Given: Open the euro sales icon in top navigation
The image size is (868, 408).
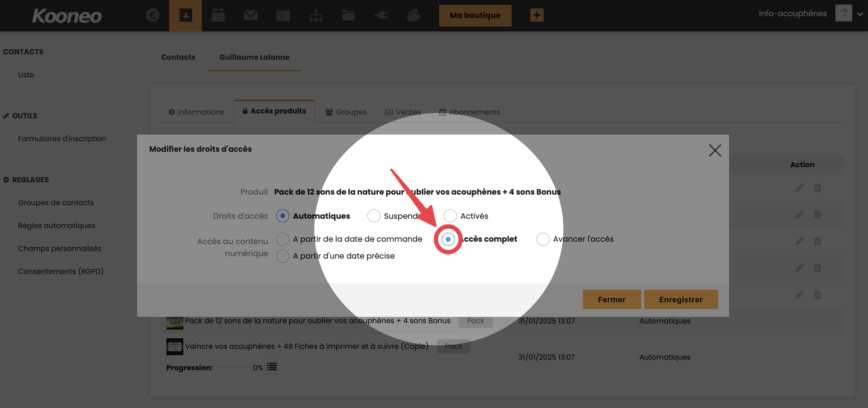Looking at the screenshot, I should point(153,15).
